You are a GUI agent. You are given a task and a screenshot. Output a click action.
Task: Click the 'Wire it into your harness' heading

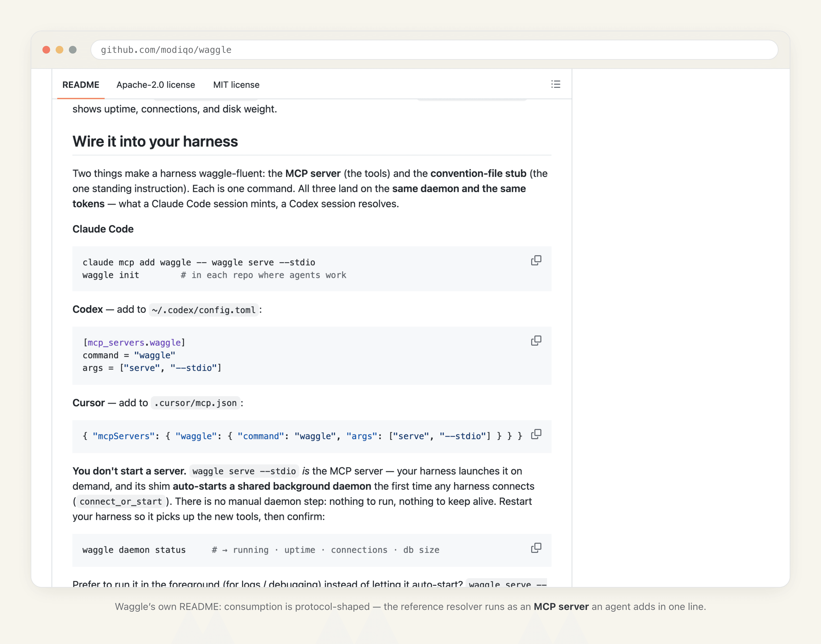point(155,141)
